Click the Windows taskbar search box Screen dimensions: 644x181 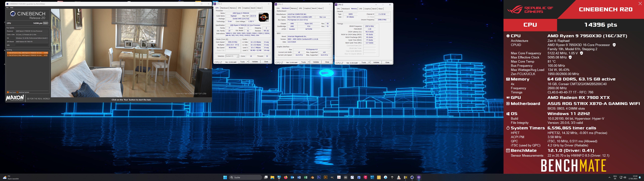(246, 177)
